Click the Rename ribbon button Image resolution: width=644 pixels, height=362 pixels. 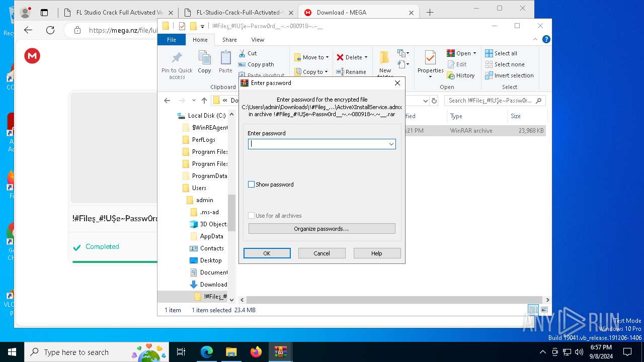pyautogui.click(x=351, y=72)
